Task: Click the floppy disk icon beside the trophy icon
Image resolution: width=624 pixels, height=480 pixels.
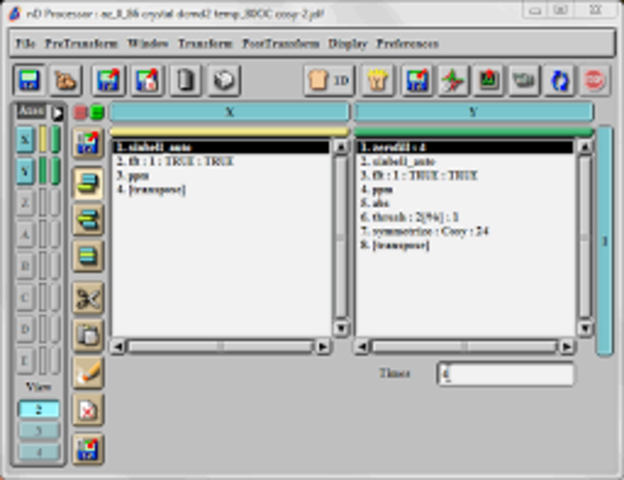Action: coord(417,80)
